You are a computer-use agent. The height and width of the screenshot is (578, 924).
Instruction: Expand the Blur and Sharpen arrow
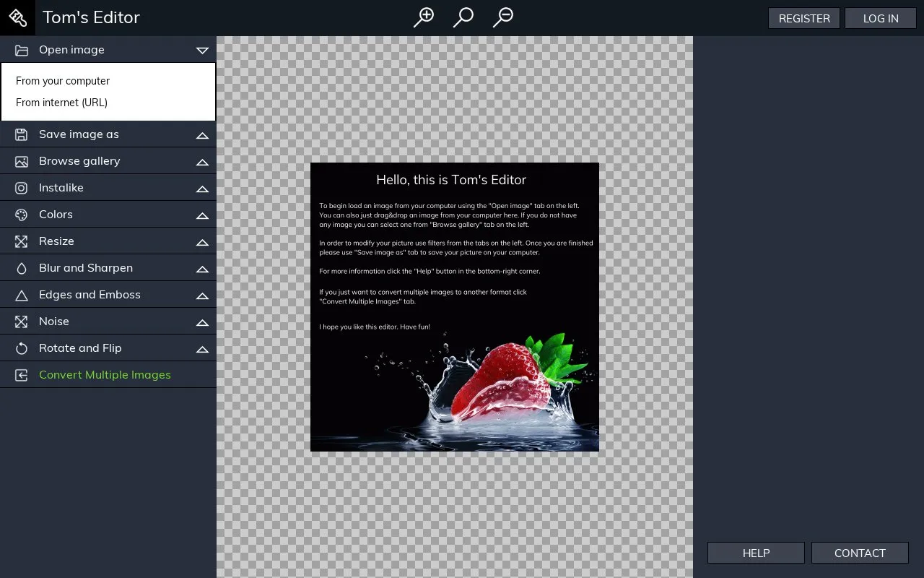tap(202, 269)
